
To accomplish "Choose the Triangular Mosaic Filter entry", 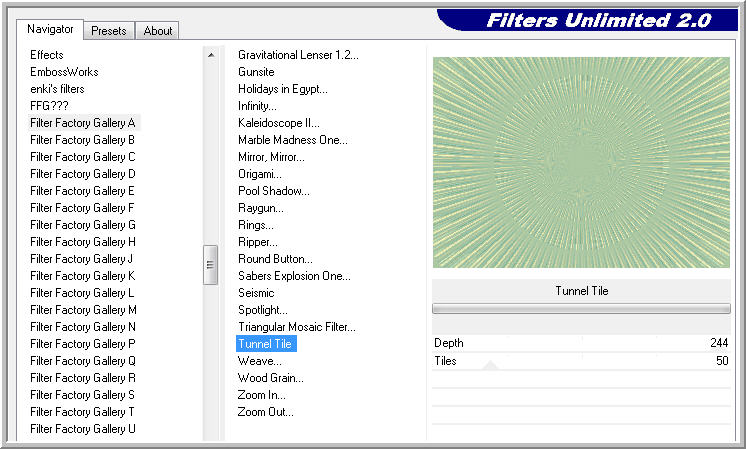I will [x=297, y=327].
